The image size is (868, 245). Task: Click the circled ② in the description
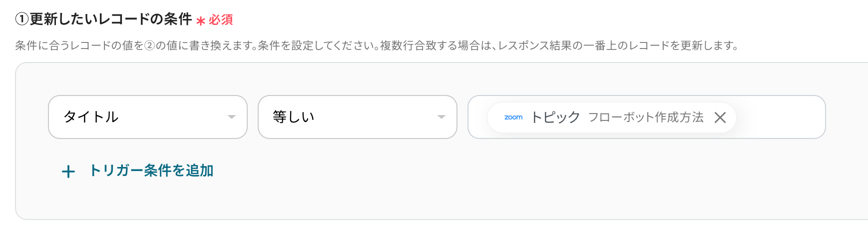click(x=149, y=46)
